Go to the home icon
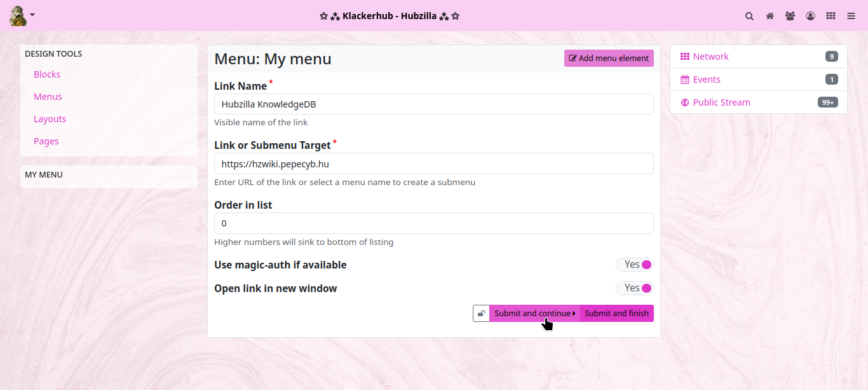 770,16
